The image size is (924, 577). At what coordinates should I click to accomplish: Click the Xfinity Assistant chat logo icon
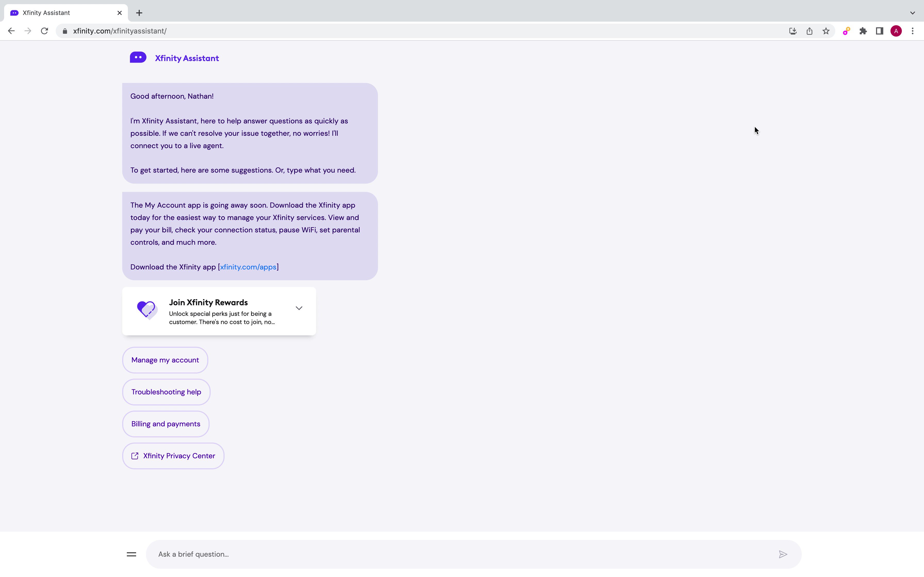click(x=138, y=58)
